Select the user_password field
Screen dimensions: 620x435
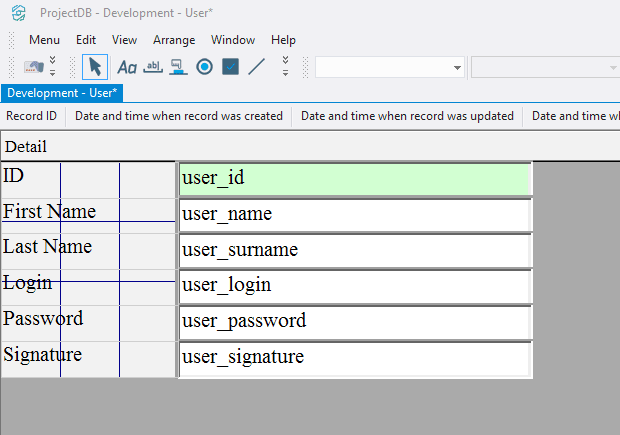tap(354, 322)
